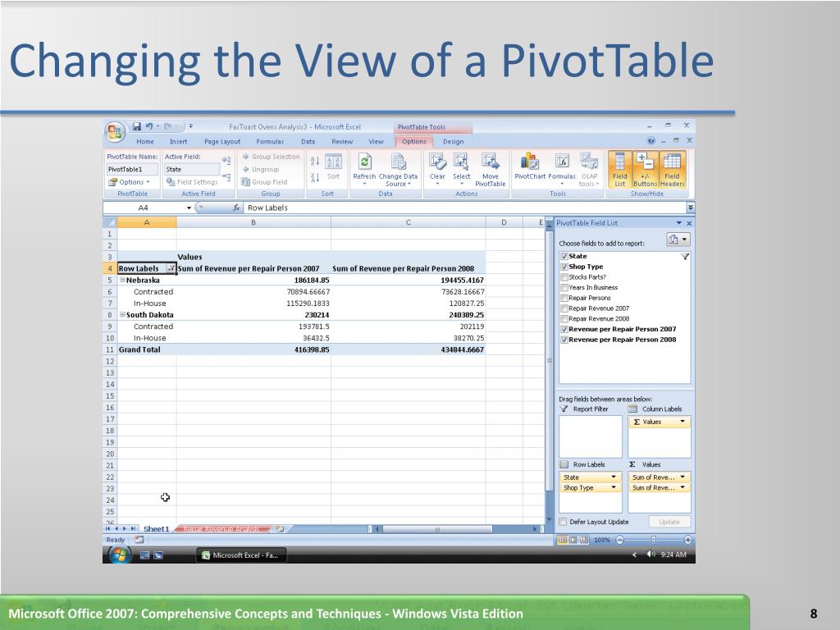Click Group Selection button

coord(271,157)
